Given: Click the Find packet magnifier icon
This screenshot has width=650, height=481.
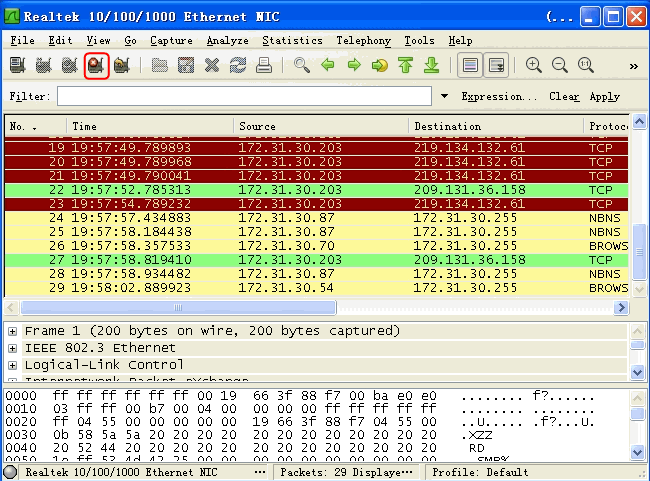Looking at the screenshot, I should point(301,66).
